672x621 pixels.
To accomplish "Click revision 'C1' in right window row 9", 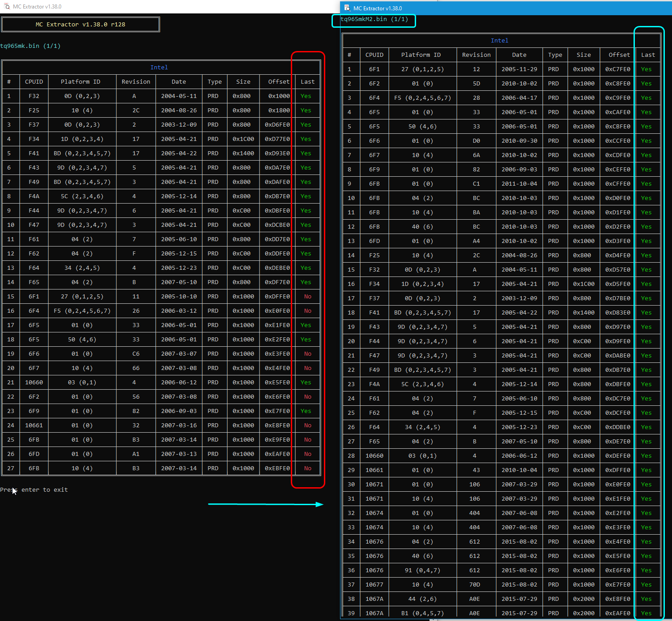I will pos(476,184).
